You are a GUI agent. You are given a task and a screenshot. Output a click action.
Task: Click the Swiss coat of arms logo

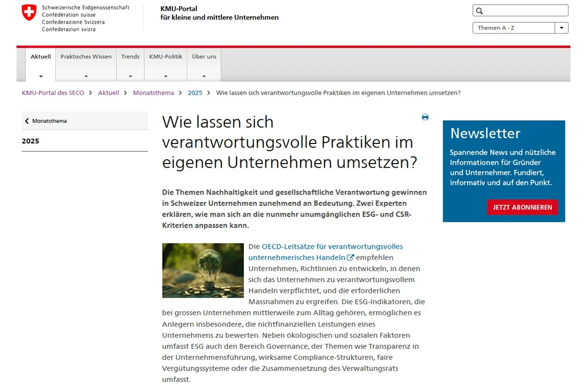(29, 13)
